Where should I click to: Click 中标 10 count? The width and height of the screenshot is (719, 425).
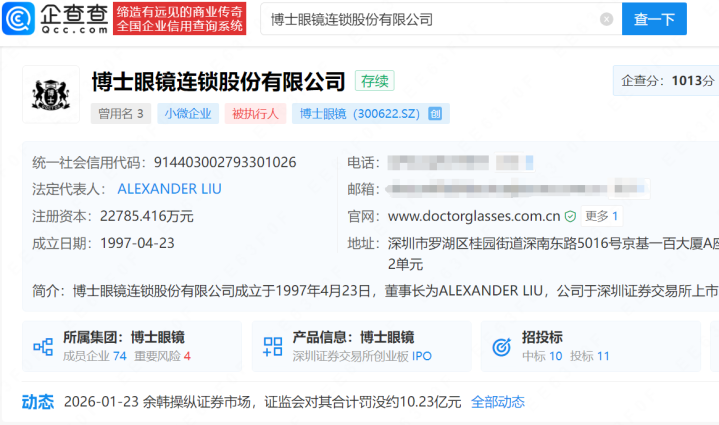(x=542, y=356)
